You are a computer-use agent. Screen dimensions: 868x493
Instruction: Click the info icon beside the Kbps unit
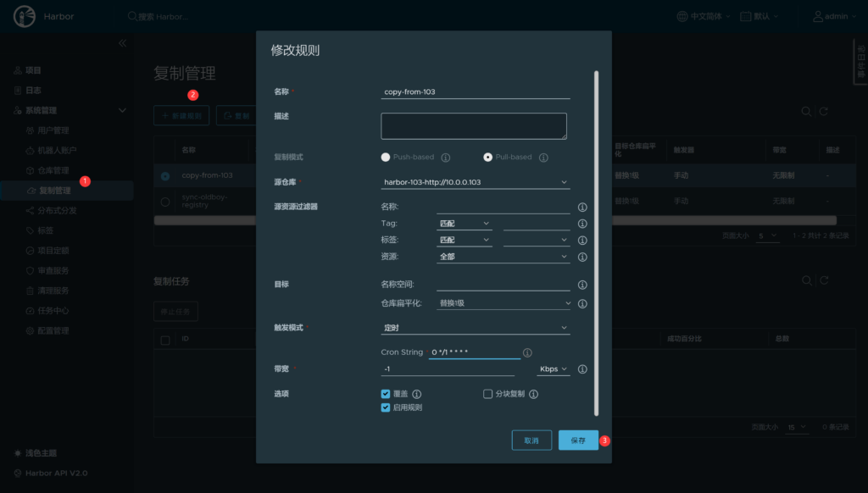pos(582,369)
